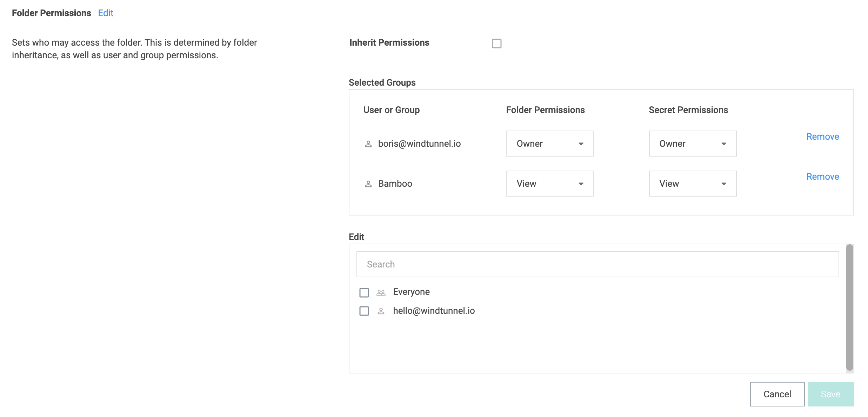The image size is (868, 417).
Task: Click the Secret Permissions column header
Action: point(688,110)
